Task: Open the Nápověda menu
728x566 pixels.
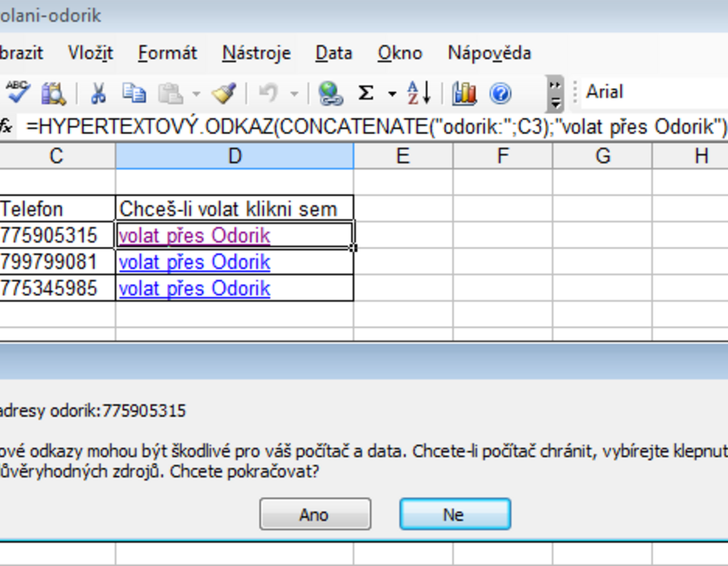Action: point(489,53)
